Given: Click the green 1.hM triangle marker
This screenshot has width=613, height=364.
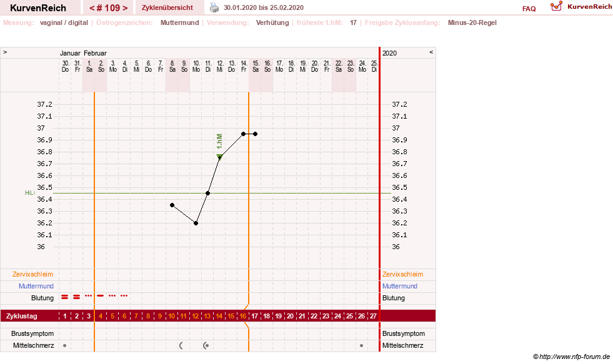Looking at the screenshot, I should pos(220,157).
